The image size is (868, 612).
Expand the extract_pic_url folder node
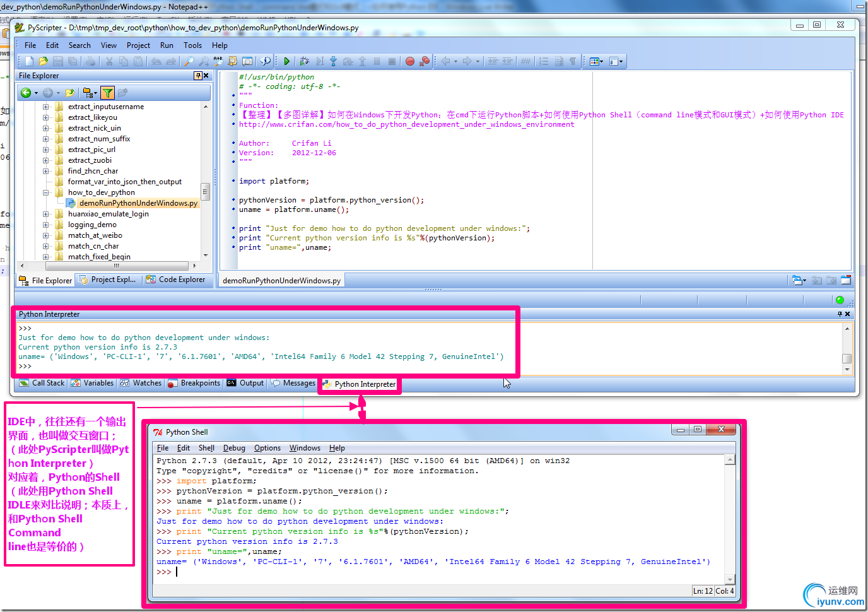pyautogui.click(x=46, y=150)
